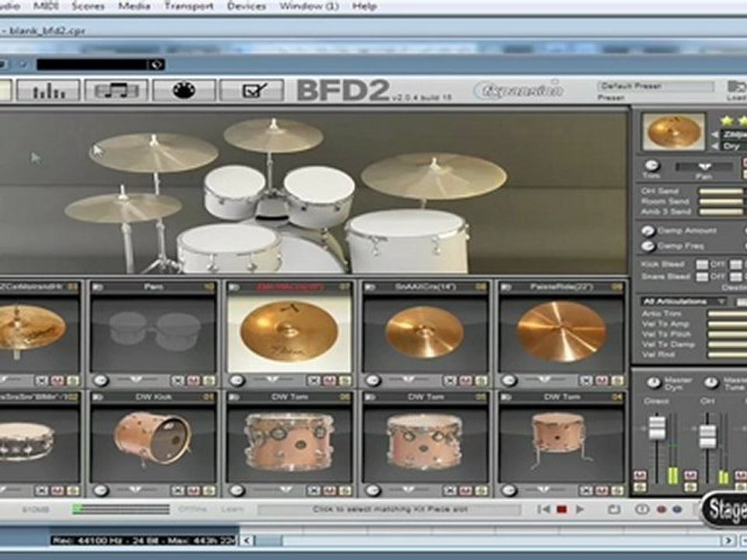747x560 pixels.
Task: Click the loop icon beside the play button
Action: (614, 509)
